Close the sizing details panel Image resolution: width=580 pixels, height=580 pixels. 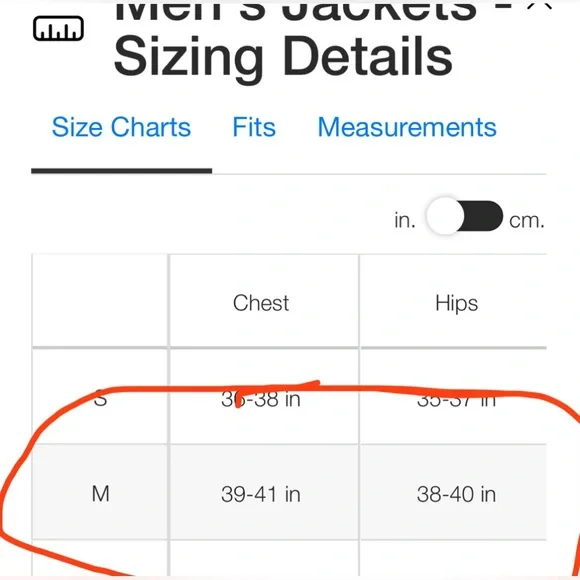coord(539,4)
